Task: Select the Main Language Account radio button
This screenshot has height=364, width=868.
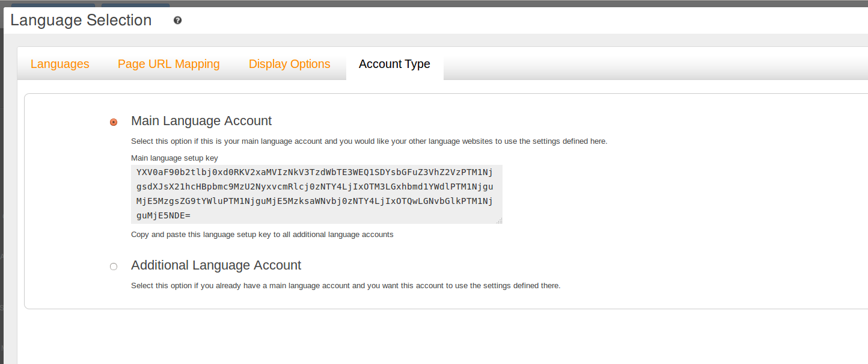Action: (114, 122)
